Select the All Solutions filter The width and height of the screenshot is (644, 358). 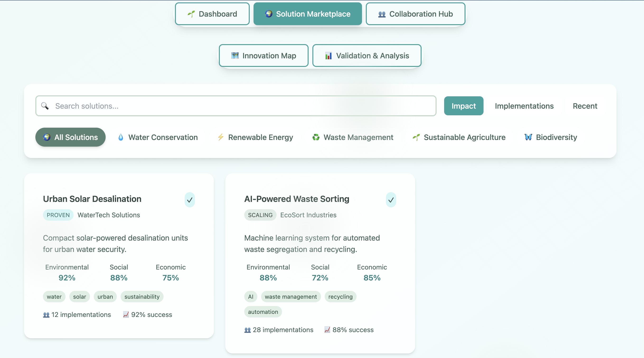click(70, 137)
